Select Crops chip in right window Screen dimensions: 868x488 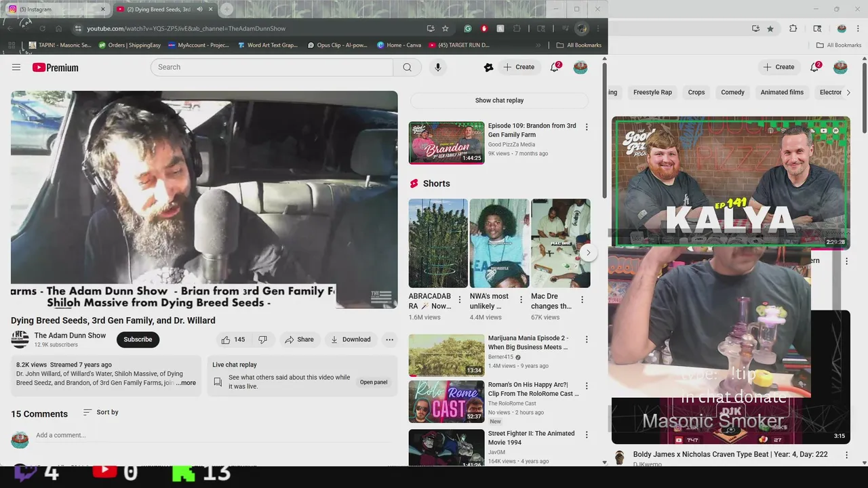click(x=696, y=92)
